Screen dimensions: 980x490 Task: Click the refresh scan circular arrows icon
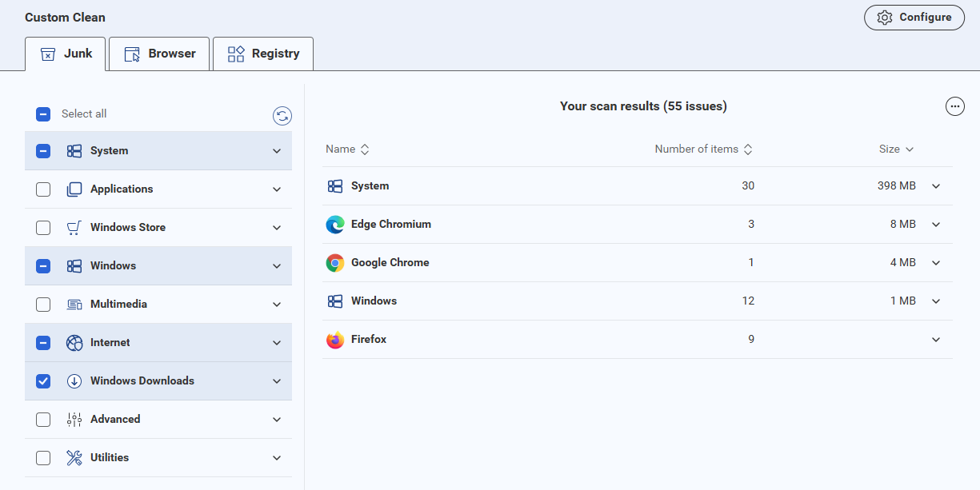[282, 117]
